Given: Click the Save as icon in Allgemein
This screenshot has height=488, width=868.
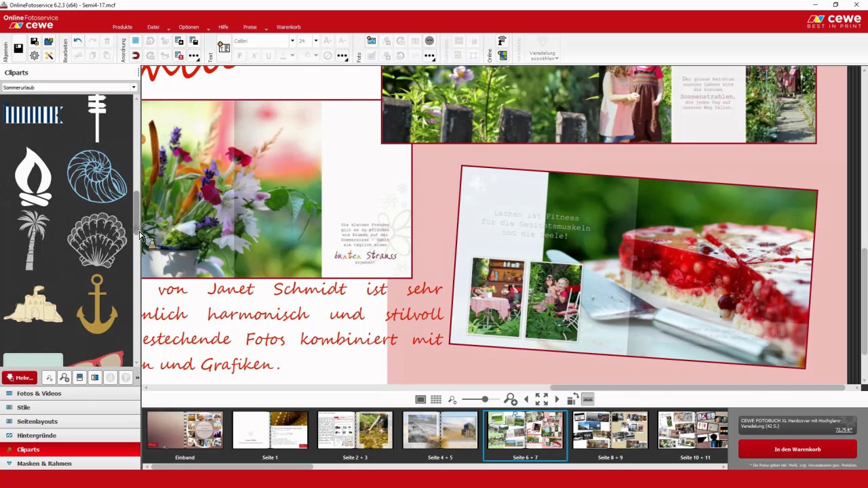Looking at the screenshot, I should 34,41.
